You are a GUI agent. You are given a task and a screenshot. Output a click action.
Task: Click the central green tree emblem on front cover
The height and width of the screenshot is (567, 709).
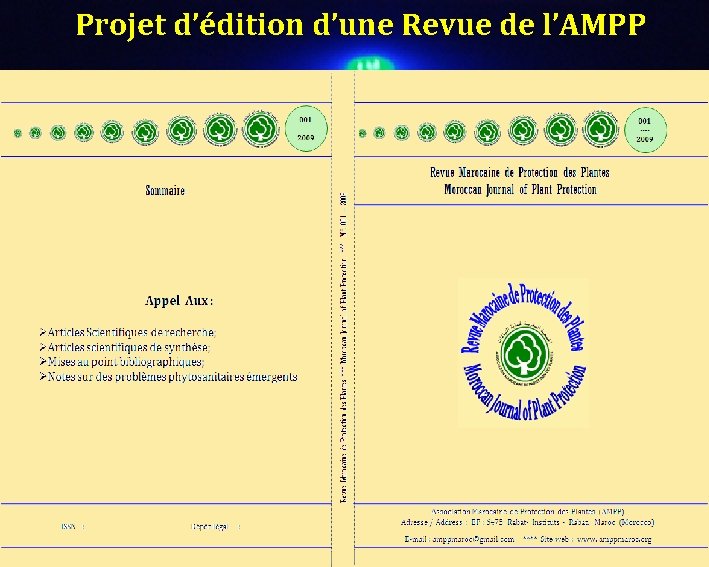[525, 353]
